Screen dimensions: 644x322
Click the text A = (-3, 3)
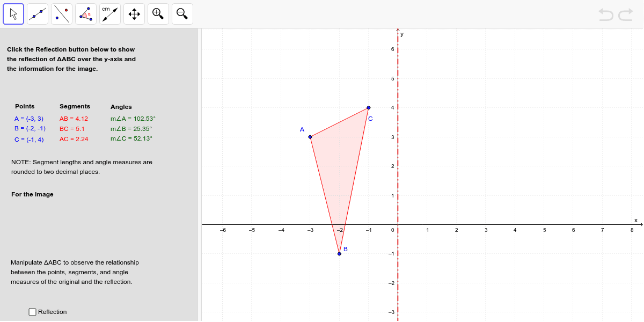pyautogui.click(x=29, y=119)
